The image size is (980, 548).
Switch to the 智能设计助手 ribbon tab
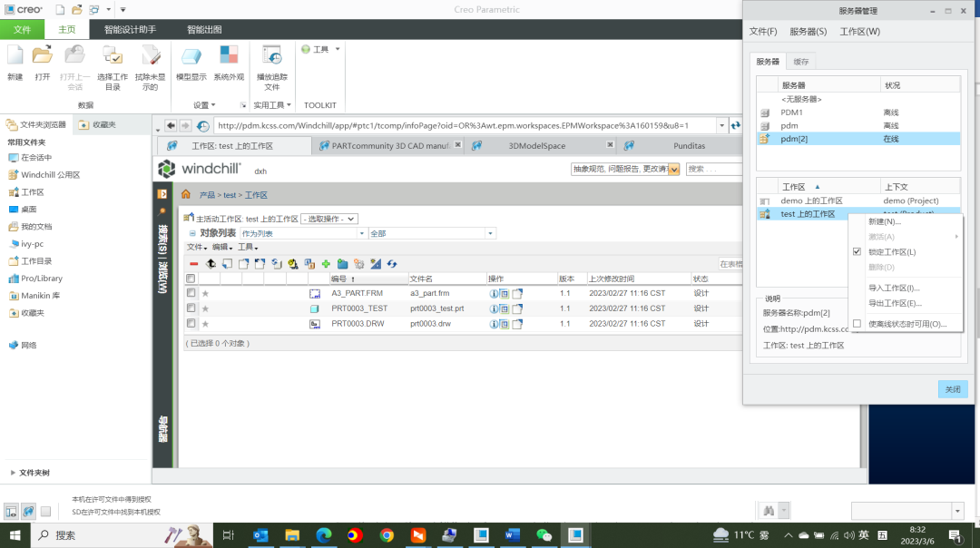coord(130,29)
